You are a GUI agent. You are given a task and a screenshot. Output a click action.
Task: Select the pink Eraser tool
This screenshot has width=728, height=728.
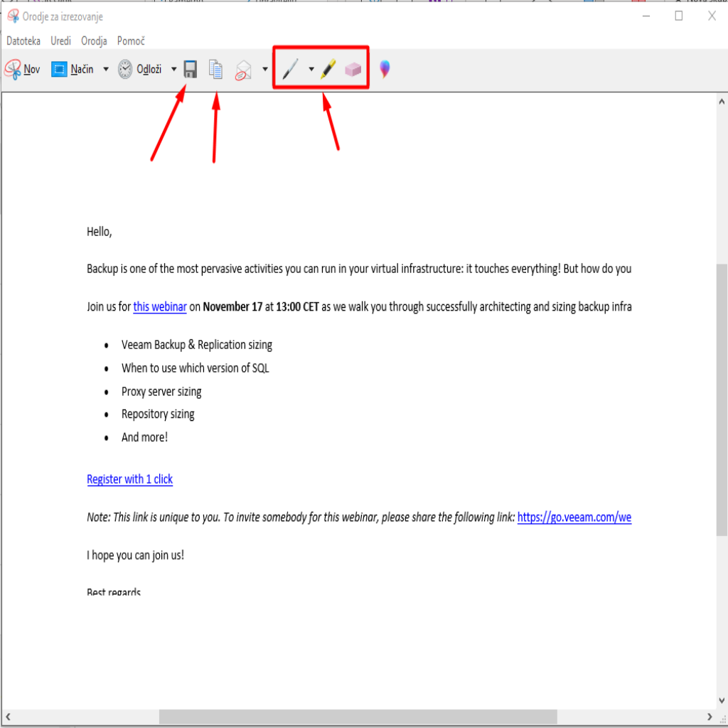point(353,69)
